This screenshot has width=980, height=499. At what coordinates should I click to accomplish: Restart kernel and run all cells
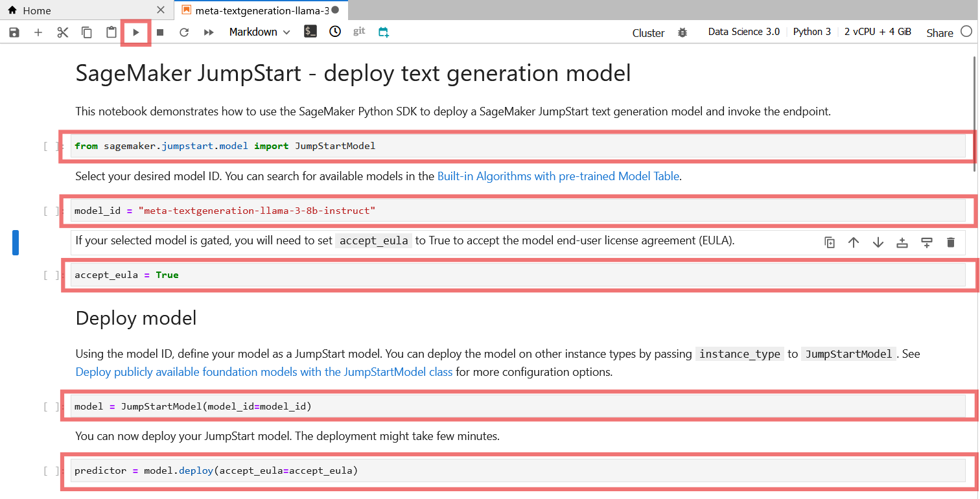pyautogui.click(x=209, y=32)
